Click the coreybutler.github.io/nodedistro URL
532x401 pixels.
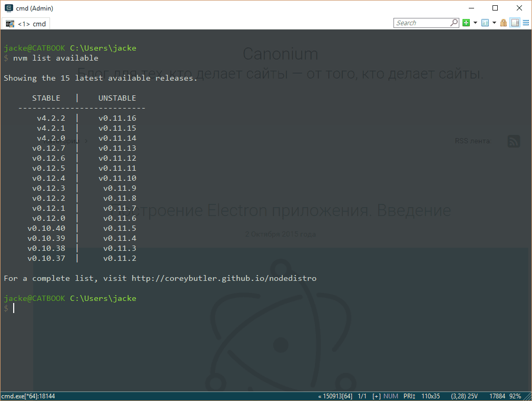[224, 278]
